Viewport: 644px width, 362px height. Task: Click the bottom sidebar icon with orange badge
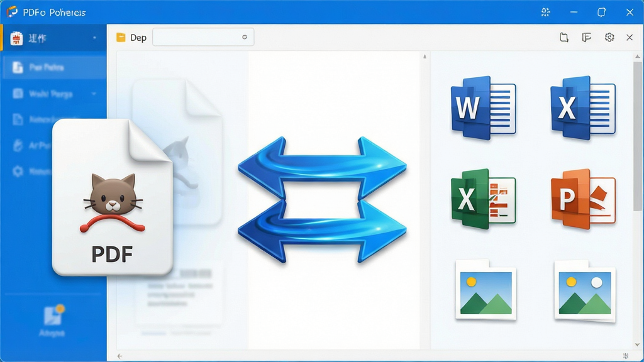click(x=53, y=315)
